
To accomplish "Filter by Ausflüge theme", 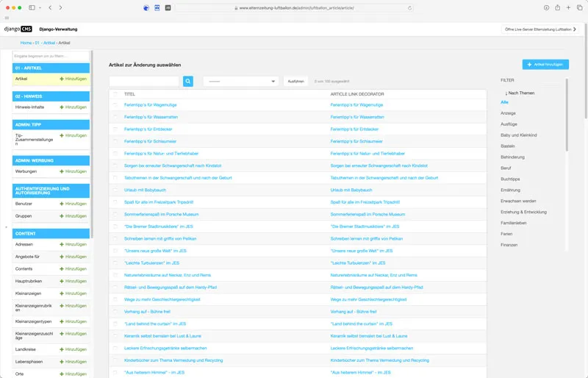I will click(509, 124).
